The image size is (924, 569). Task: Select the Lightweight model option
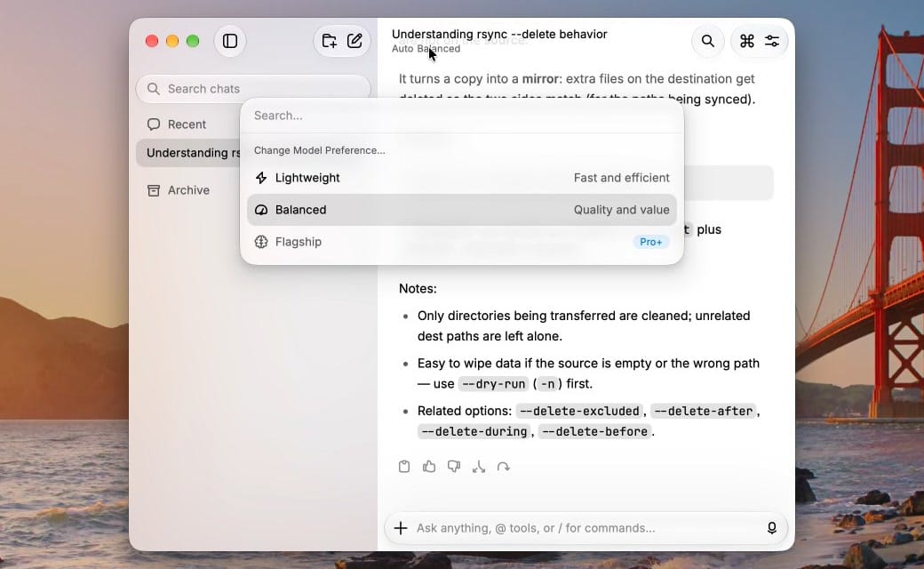point(462,178)
